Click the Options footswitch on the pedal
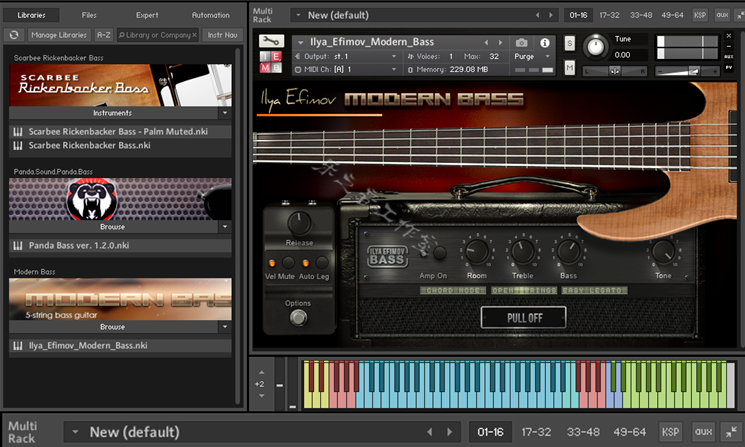 (x=298, y=317)
